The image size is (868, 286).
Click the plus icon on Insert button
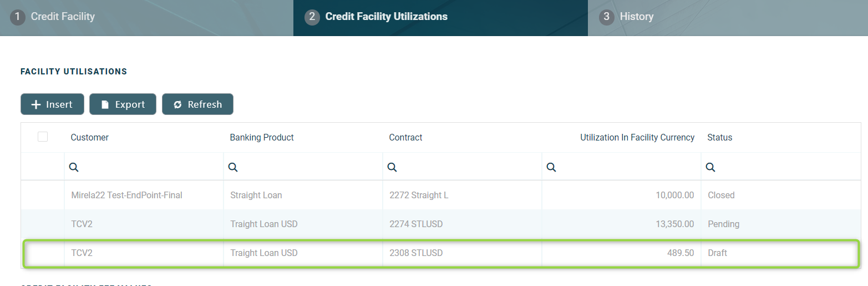point(36,104)
